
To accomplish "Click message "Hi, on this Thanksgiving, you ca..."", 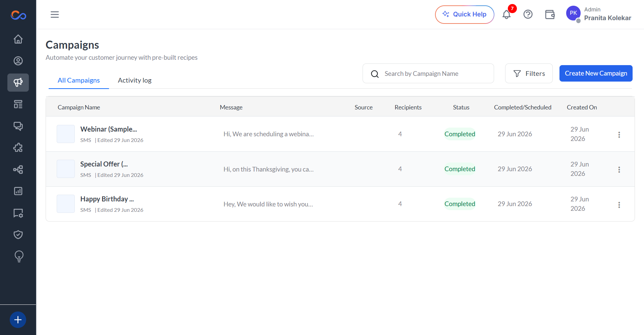I will [269, 169].
